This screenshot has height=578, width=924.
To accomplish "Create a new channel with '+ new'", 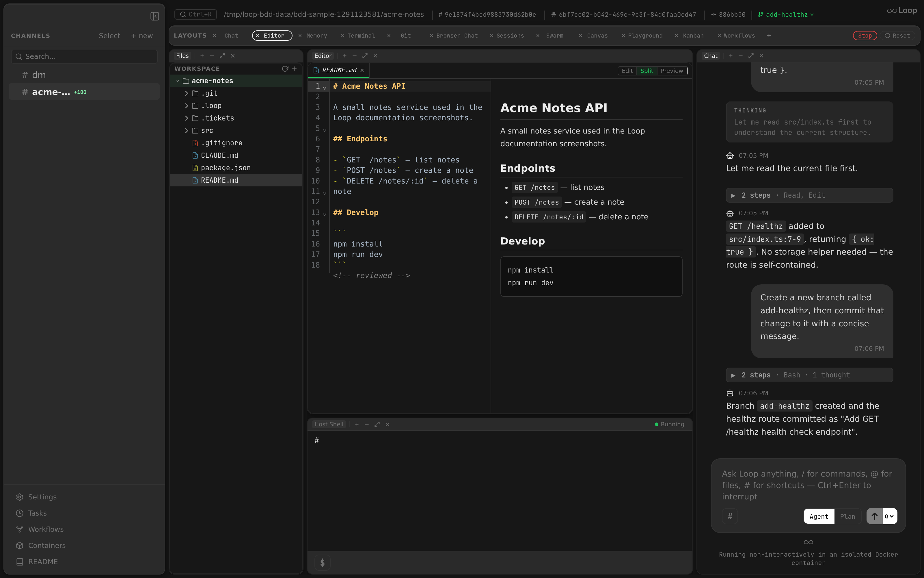I will click(x=142, y=36).
